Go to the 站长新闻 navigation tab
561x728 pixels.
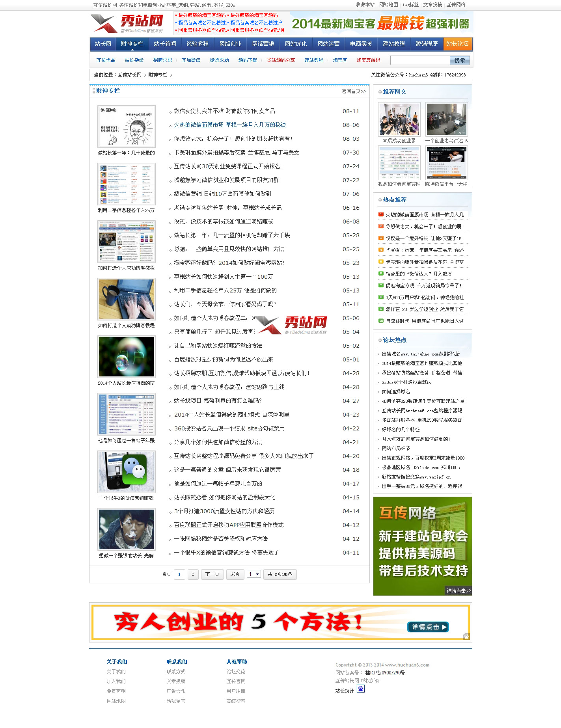tap(165, 44)
